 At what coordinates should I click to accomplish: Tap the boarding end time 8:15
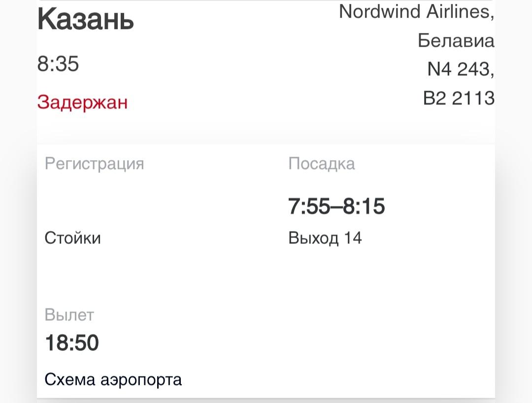click(x=364, y=207)
